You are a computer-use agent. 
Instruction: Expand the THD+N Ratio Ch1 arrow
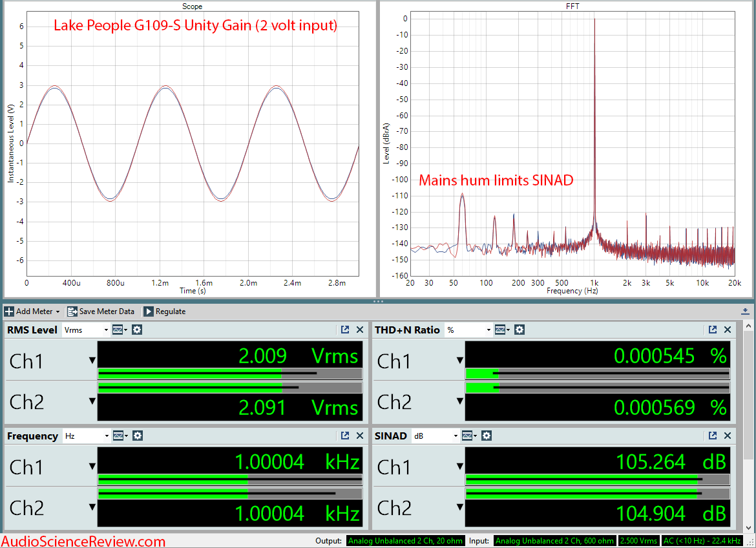[460, 361]
